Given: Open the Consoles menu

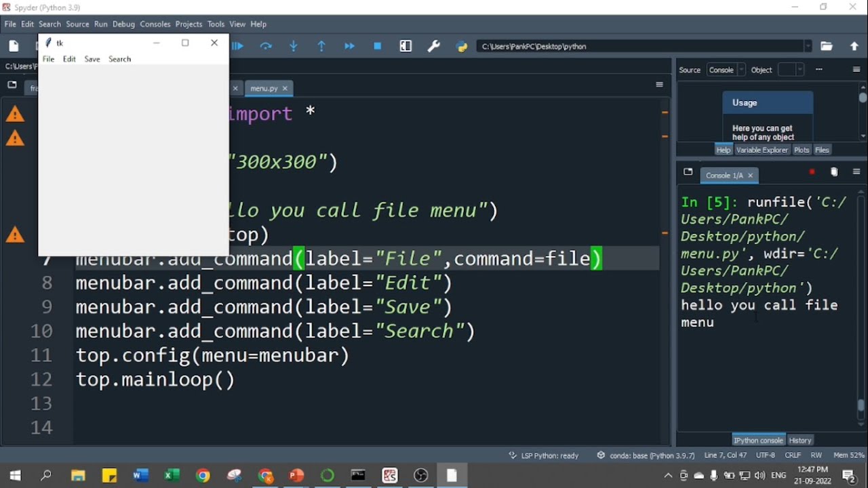Looking at the screenshot, I should tap(155, 24).
